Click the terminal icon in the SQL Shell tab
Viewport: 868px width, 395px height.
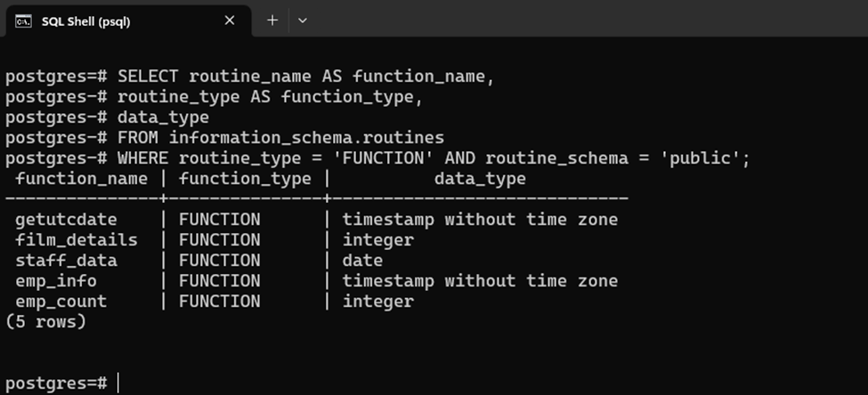pyautogui.click(x=24, y=20)
